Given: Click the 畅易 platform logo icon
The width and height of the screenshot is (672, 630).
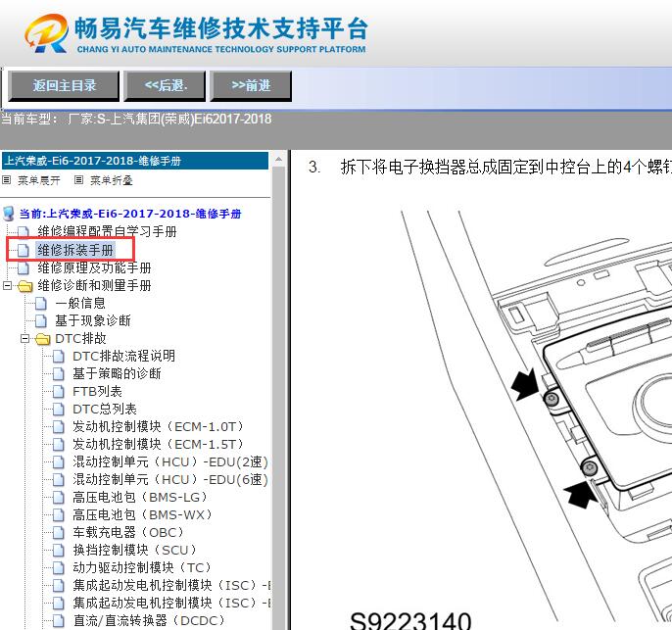Looking at the screenshot, I should pos(47,33).
